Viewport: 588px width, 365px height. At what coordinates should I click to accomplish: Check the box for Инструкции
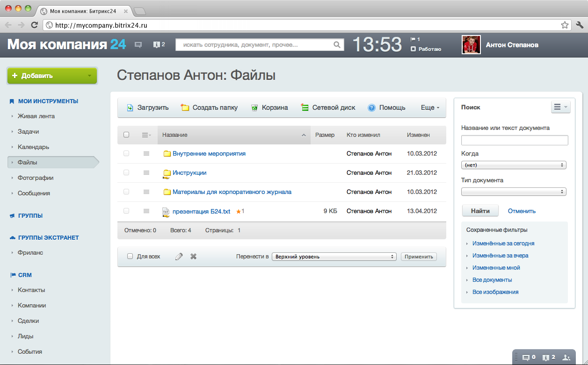pyautogui.click(x=126, y=172)
